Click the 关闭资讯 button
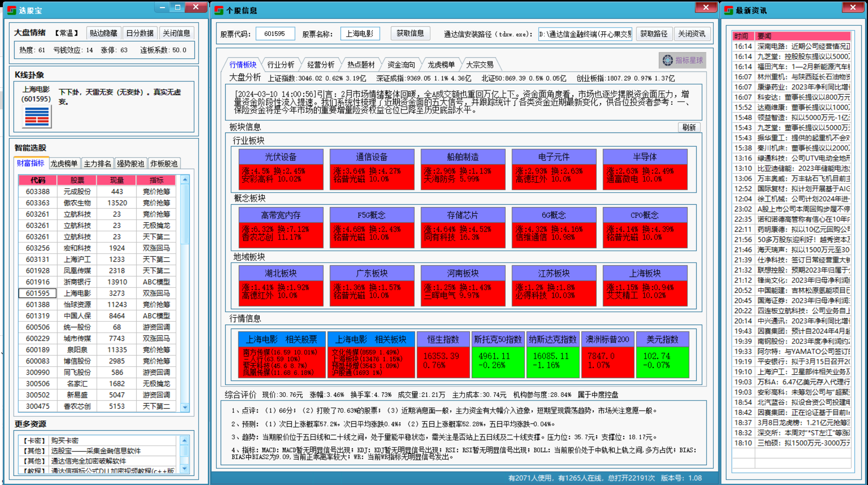Viewport: 868px width, 485px height. 692,33
